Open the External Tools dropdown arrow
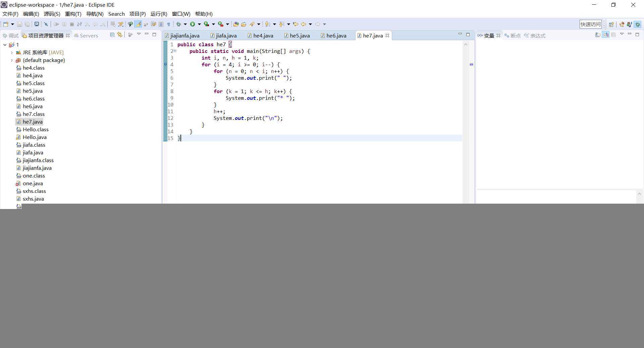 pyautogui.click(x=227, y=24)
